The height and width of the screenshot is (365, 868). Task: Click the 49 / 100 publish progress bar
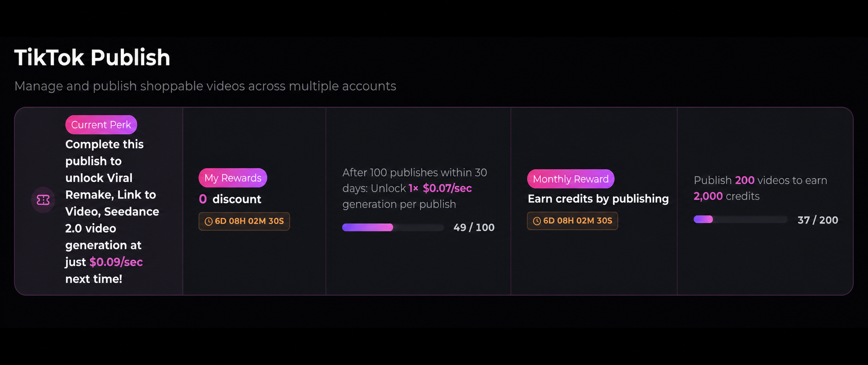point(393,228)
